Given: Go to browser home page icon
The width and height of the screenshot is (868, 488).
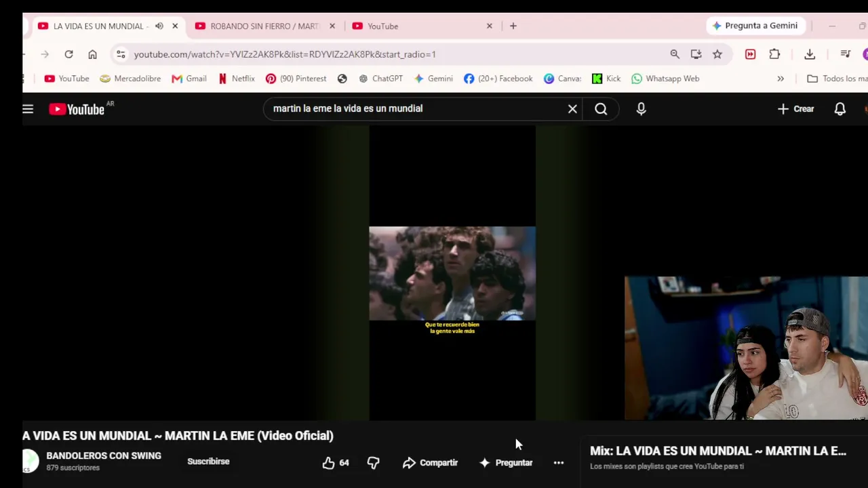Looking at the screenshot, I should pyautogui.click(x=92, y=54).
